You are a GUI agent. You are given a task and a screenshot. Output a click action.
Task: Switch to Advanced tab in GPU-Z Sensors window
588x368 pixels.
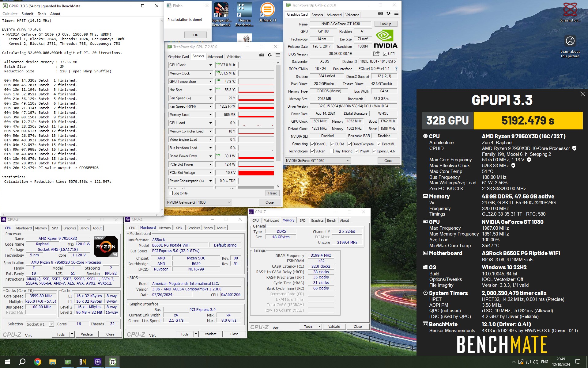[215, 57]
